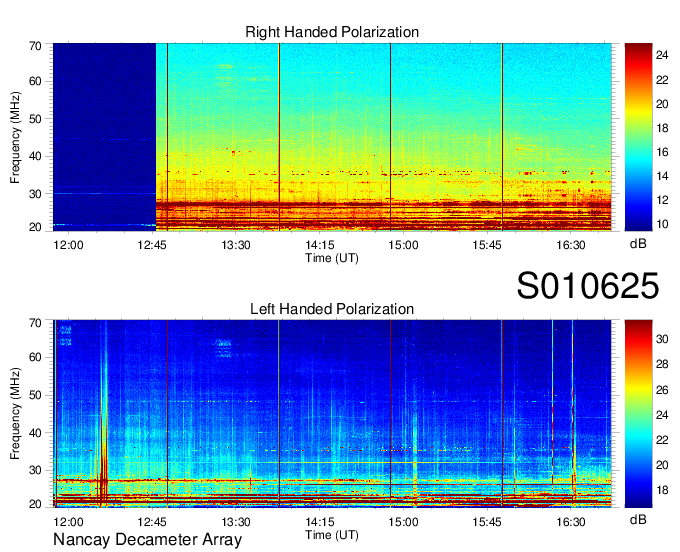The image size is (680, 552).
Task: Click the 12 dB value on the right-handed colorbar
Action: click(662, 200)
